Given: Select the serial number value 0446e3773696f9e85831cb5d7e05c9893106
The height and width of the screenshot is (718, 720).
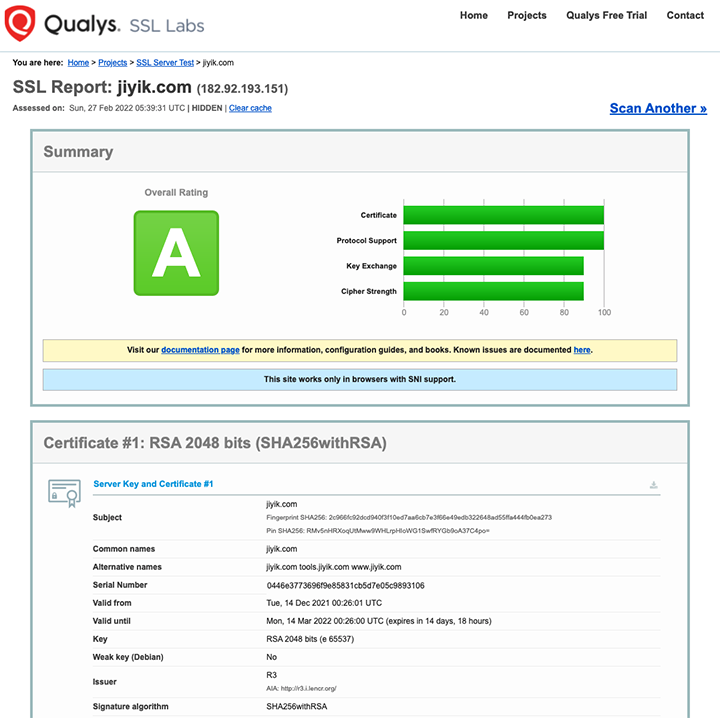Looking at the screenshot, I should click(x=345, y=585).
